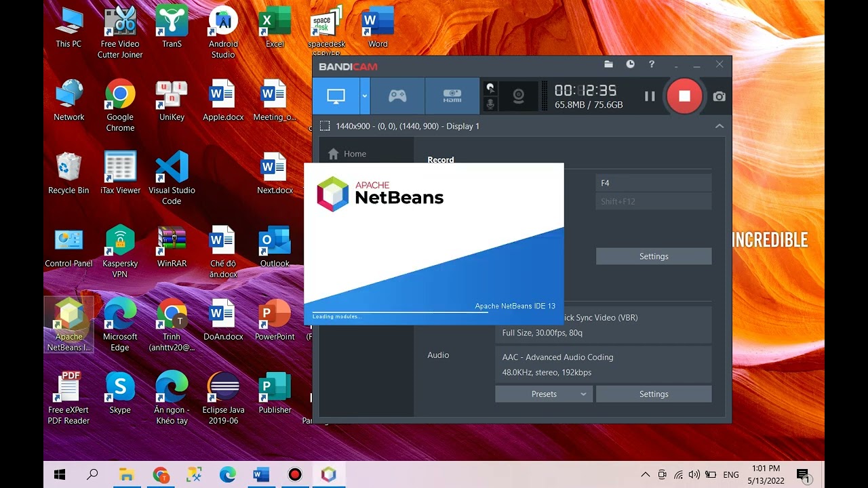Toggle the microphone recording in Bandicam
Image resolution: width=868 pixels, height=488 pixels.
point(490,104)
